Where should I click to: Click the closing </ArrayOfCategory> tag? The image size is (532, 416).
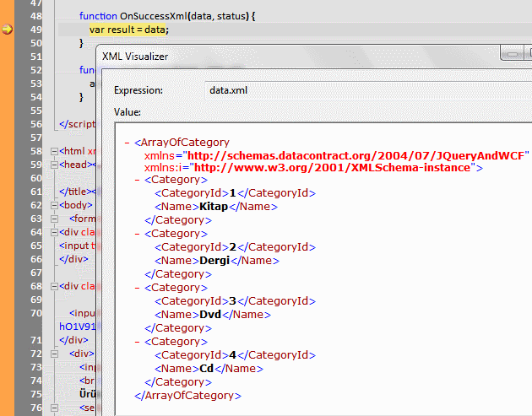[187, 396]
